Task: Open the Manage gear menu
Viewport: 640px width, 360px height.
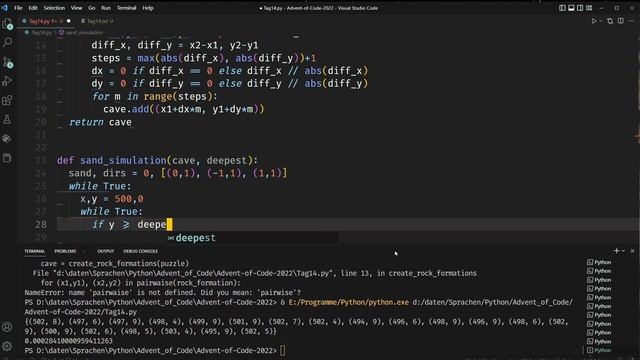Action: click(x=7, y=346)
